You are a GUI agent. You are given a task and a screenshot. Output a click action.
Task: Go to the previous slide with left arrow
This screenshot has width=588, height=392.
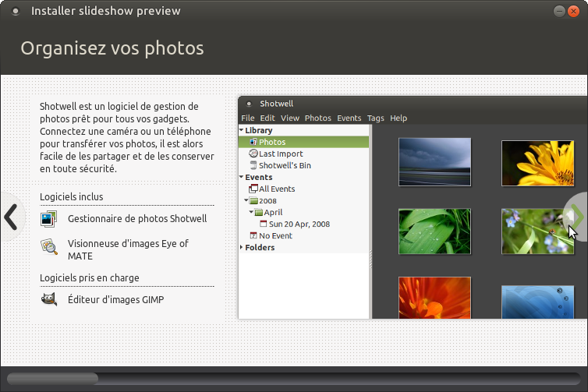click(x=11, y=217)
